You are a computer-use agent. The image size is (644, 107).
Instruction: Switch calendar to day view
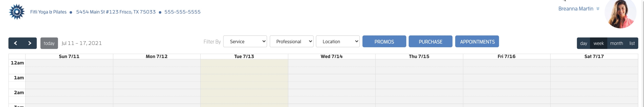tap(584, 43)
